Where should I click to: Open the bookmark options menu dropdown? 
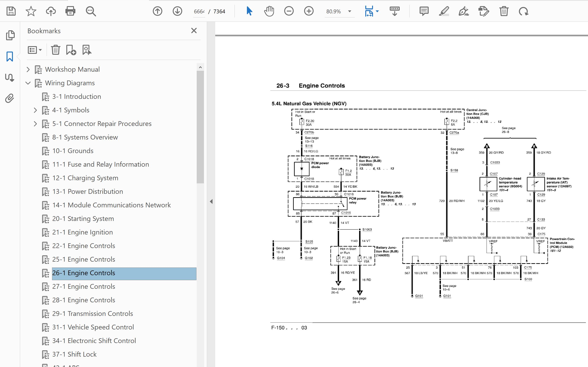[35, 50]
